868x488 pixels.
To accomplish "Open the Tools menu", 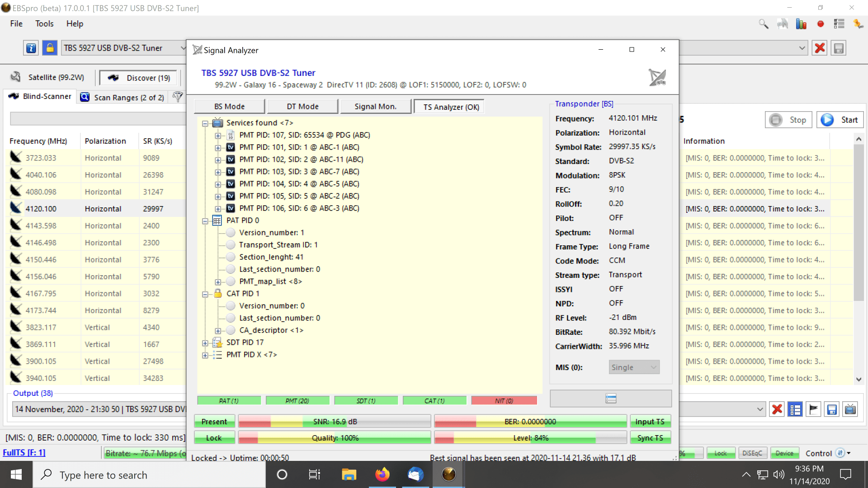I will 44,23.
